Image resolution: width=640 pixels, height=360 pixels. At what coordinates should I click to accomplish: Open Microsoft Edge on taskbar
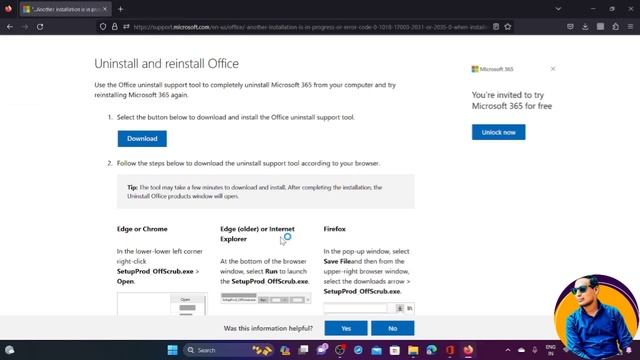click(431, 350)
